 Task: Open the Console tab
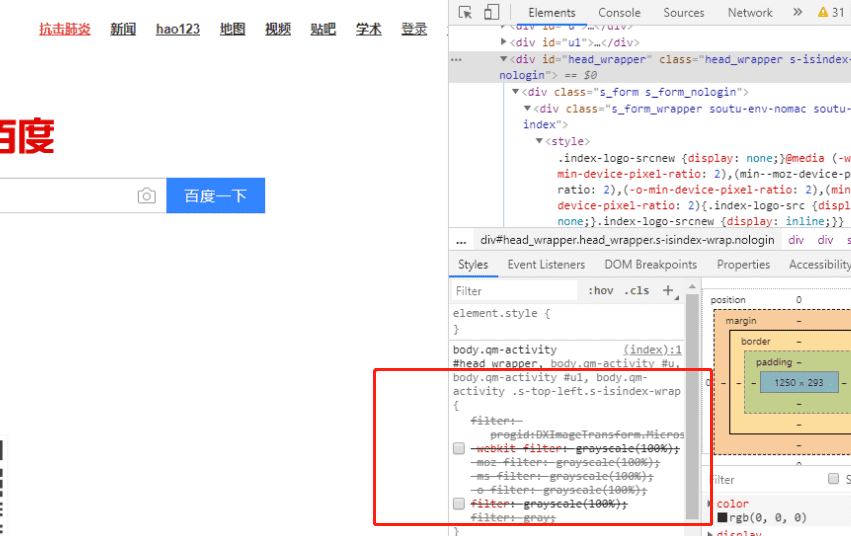tap(619, 12)
